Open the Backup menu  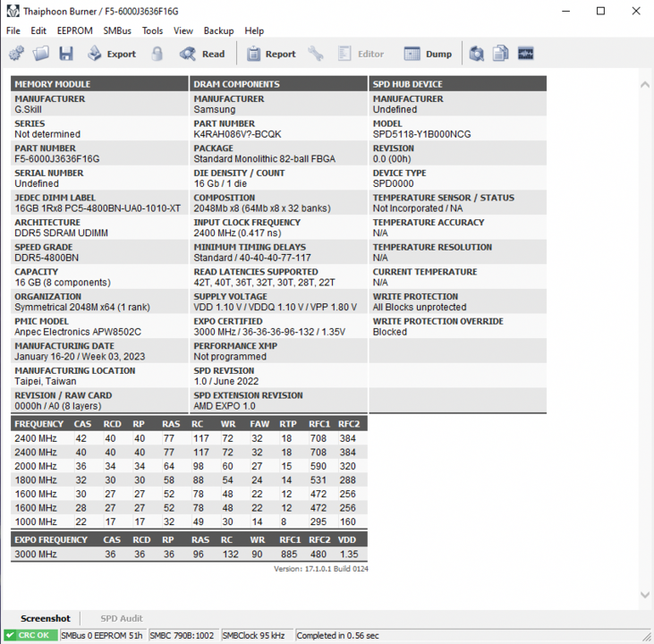pos(218,30)
